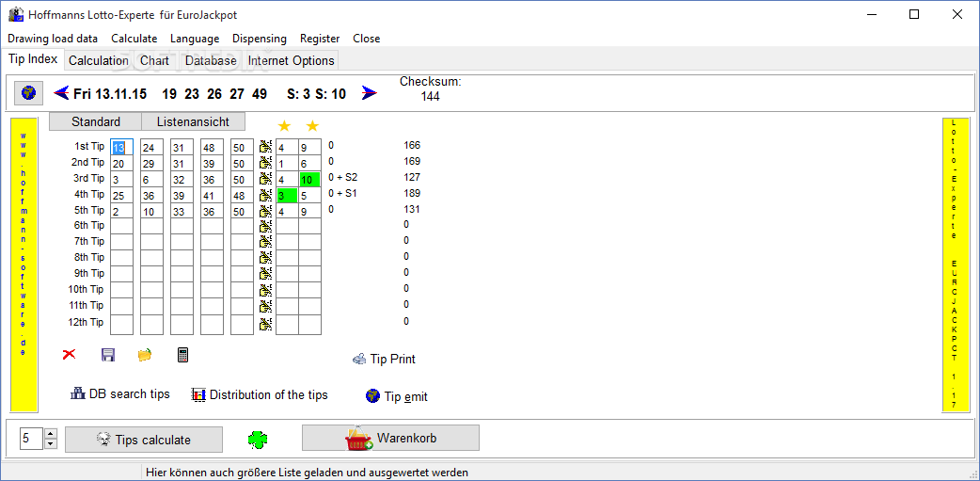Click the open folder load icon
This screenshot has width=980, height=481.
[145, 355]
